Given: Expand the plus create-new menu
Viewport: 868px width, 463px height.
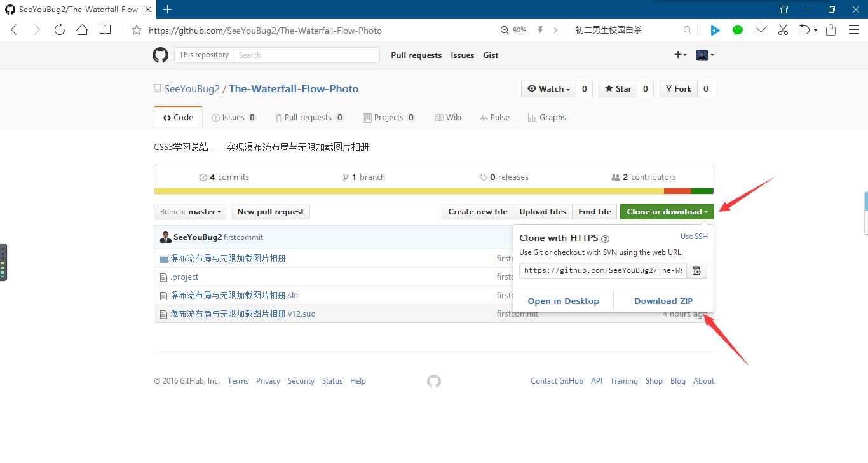Looking at the screenshot, I should tap(681, 55).
